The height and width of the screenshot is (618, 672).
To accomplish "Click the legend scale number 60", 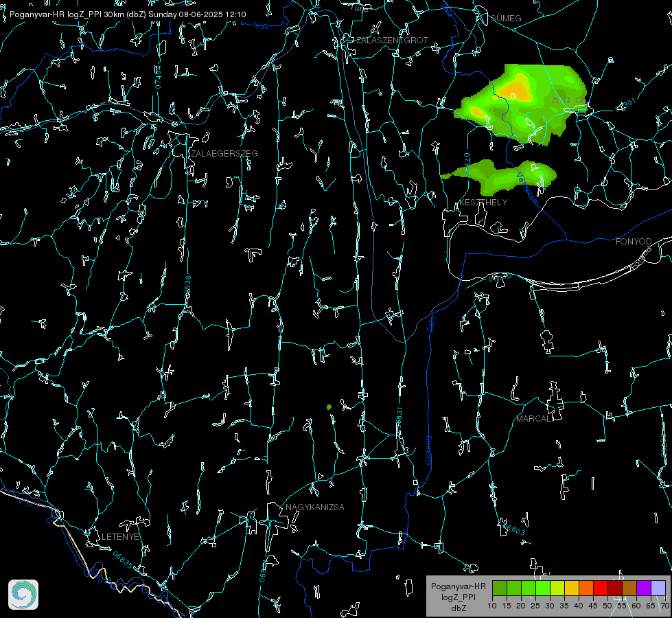I will 636,606.
